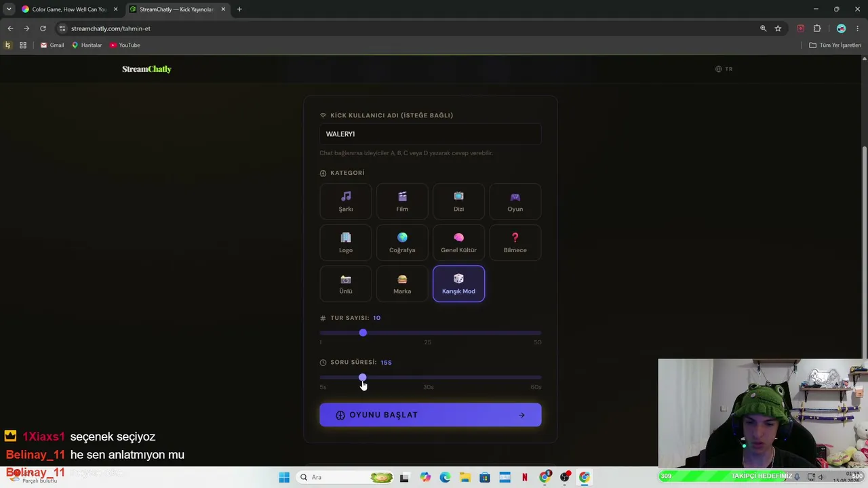Close the StreamChatly tab

pos(222,9)
